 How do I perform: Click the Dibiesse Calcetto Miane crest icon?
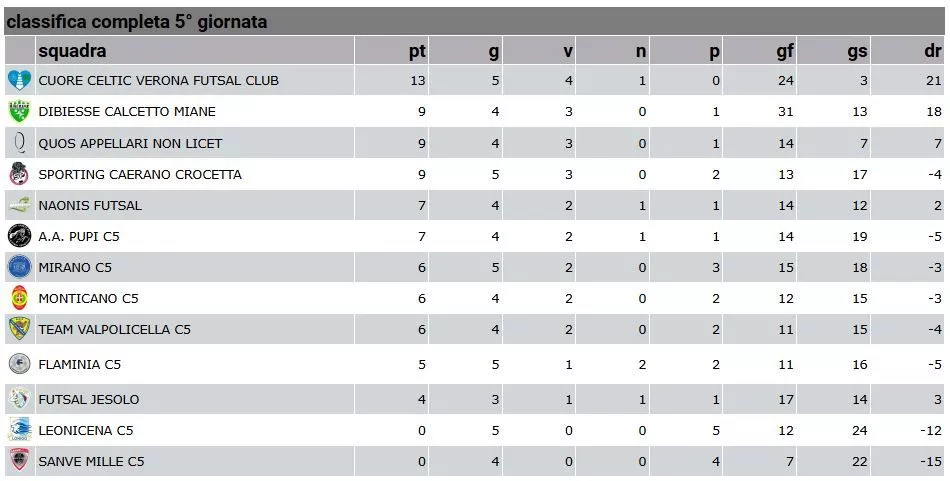coord(19,112)
